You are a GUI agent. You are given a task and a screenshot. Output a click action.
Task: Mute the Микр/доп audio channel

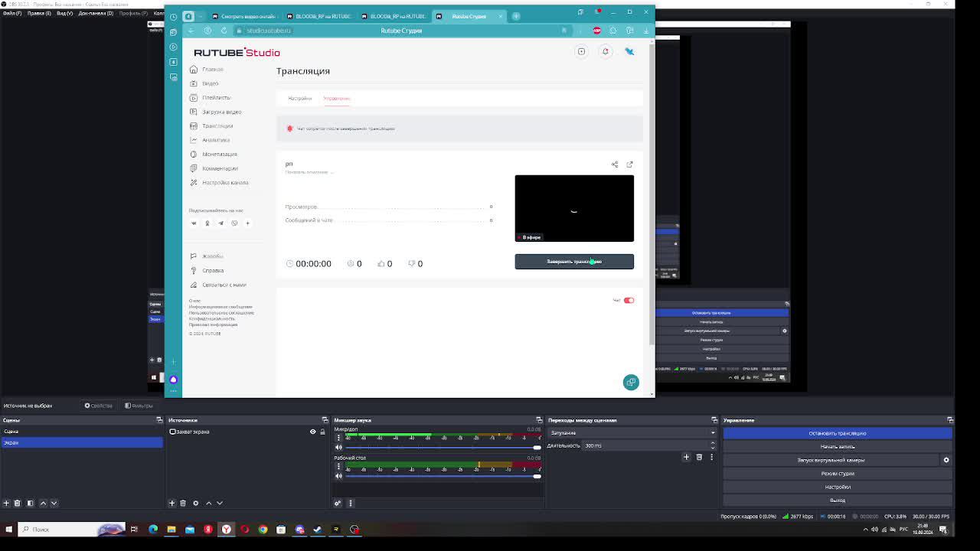(x=338, y=447)
